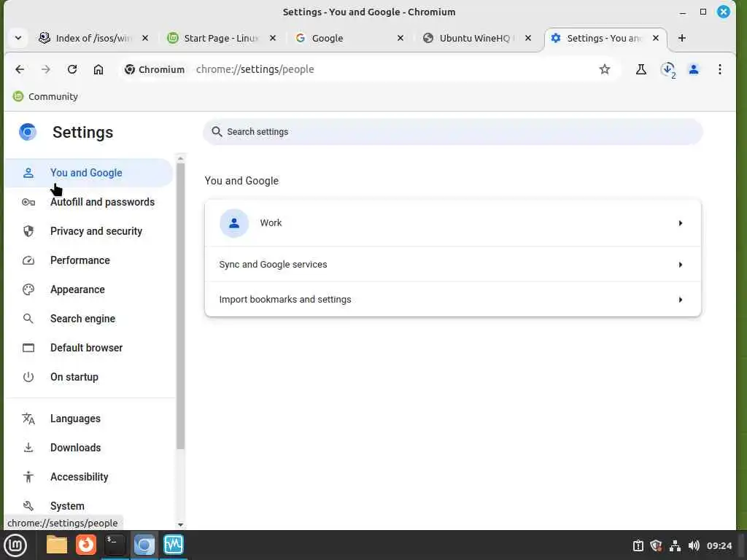
Task: Click the forward navigation arrow
Action: [x=46, y=69]
